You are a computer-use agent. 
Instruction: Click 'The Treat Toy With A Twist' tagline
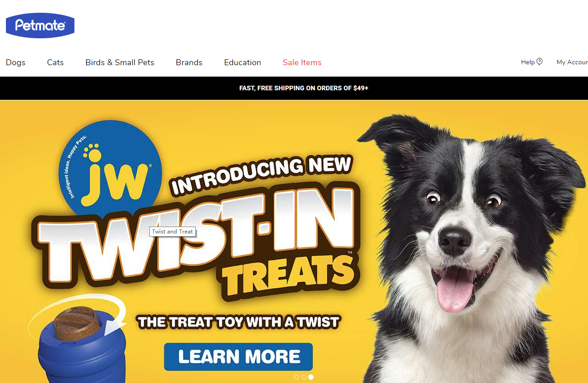pyautogui.click(x=239, y=322)
